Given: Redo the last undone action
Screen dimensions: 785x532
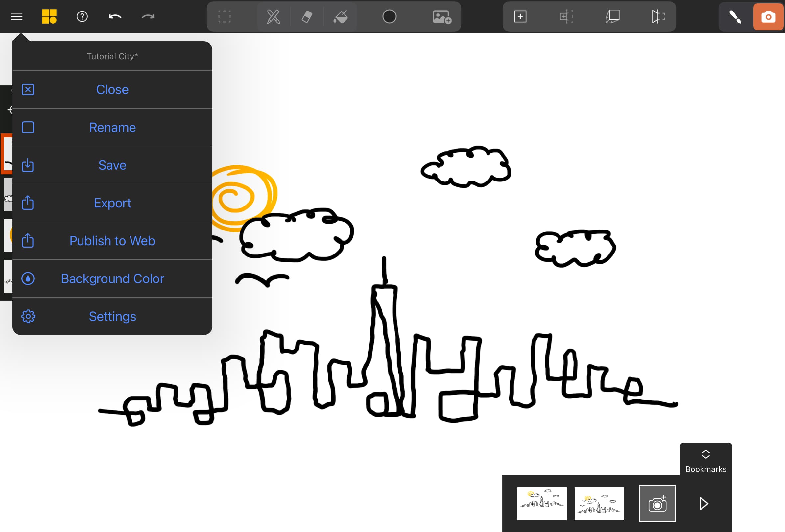Looking at the screenshot, I should click(x=148, y=16).
